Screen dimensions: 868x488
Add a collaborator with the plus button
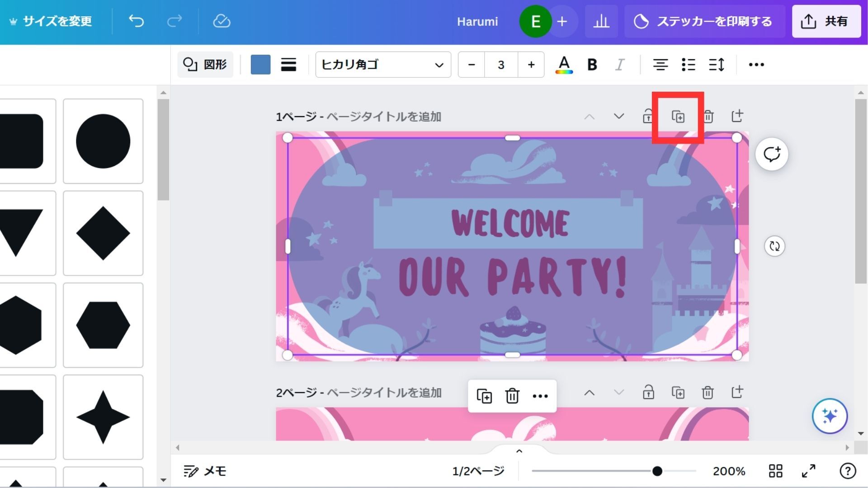[562, 21]
